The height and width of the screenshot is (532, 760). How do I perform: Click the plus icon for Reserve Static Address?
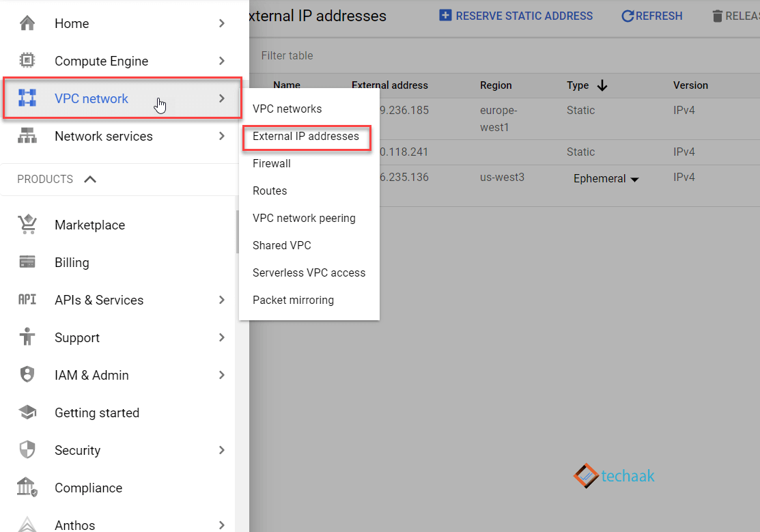coord(445,15)
